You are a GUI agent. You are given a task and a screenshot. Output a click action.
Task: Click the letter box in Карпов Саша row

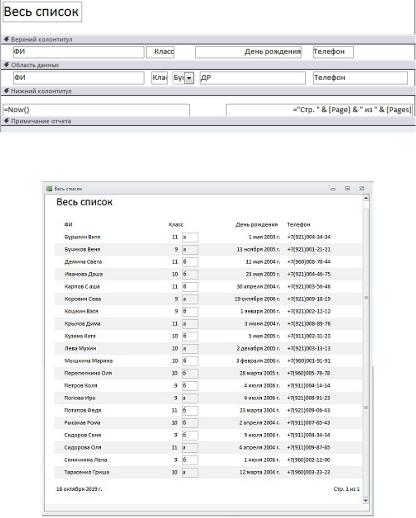click(x=190, y=287)
